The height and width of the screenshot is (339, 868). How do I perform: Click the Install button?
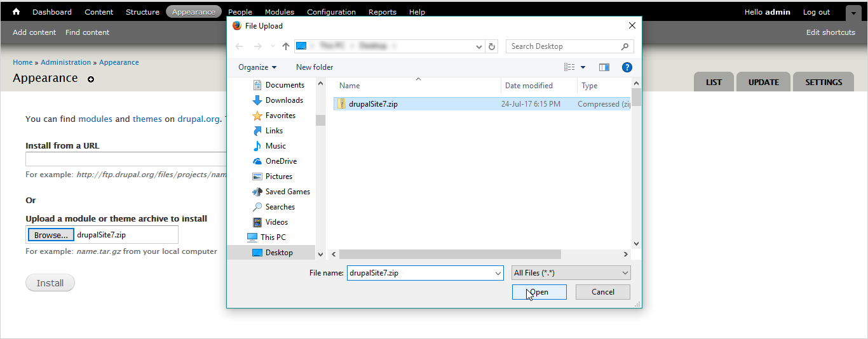(50, 283)
